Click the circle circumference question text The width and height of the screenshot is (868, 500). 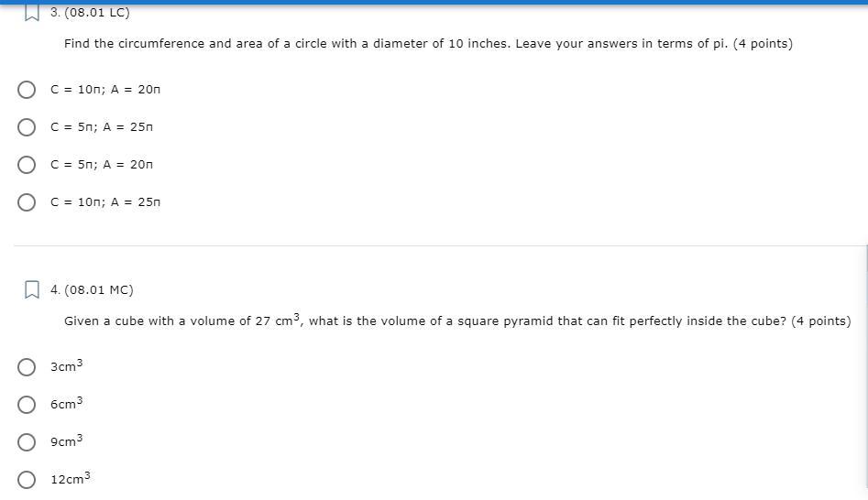pyautogui.click(x=428, y=44)
